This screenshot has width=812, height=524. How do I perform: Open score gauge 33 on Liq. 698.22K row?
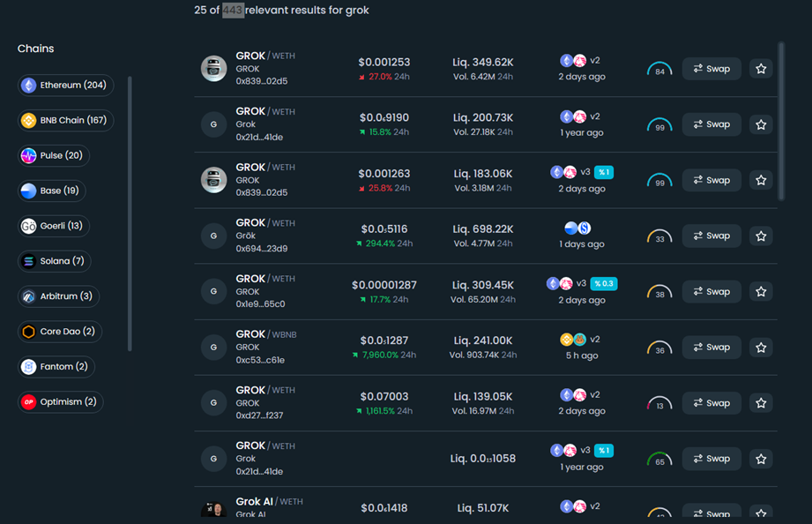pos(659,236)
